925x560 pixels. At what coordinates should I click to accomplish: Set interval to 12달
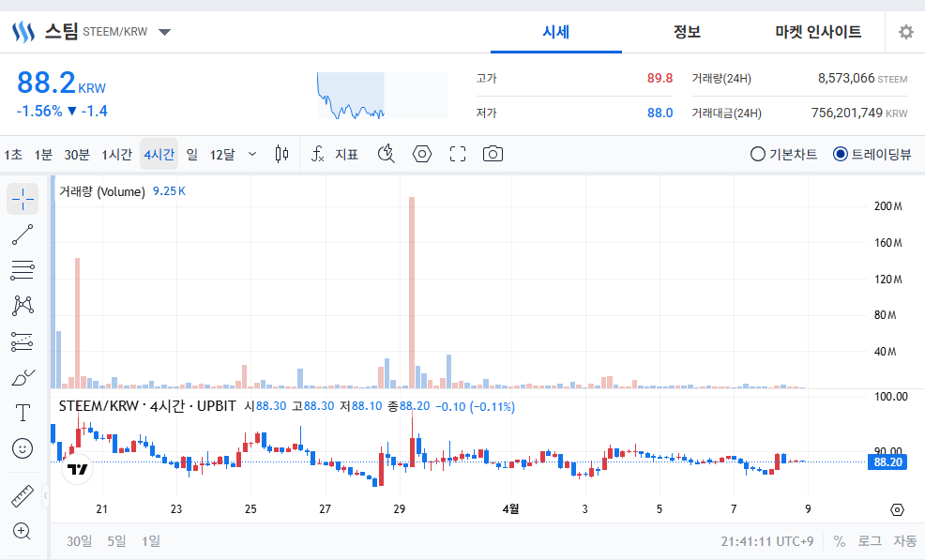click(221, 155)
